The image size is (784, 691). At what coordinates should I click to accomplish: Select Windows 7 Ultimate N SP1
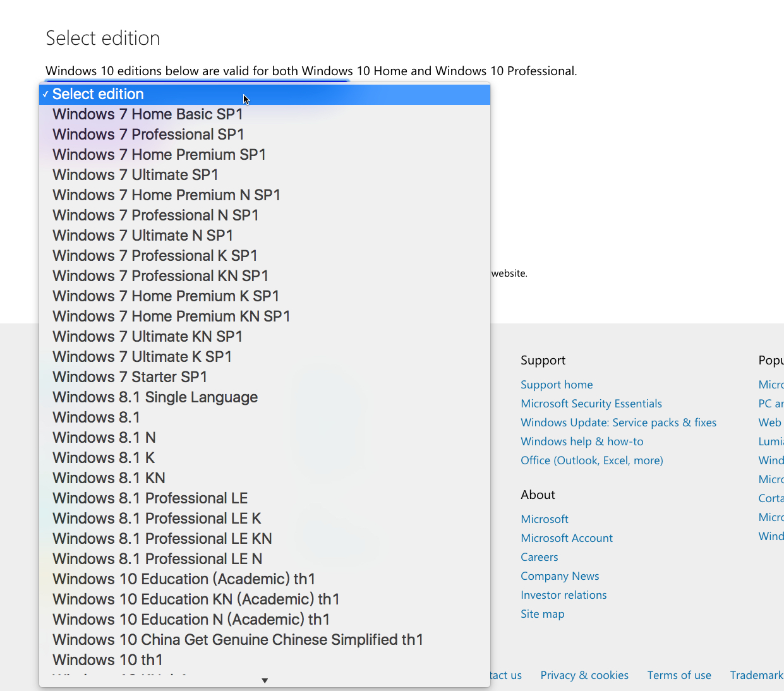coord(265,236)
